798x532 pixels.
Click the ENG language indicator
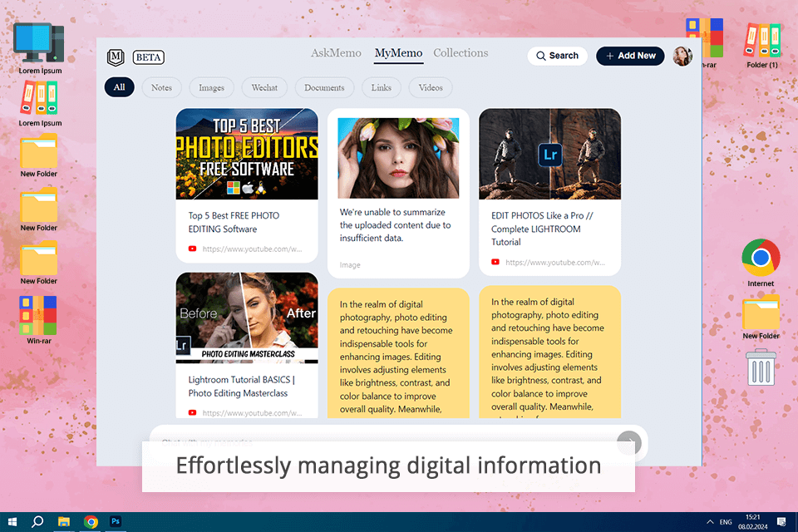[726, 522]
